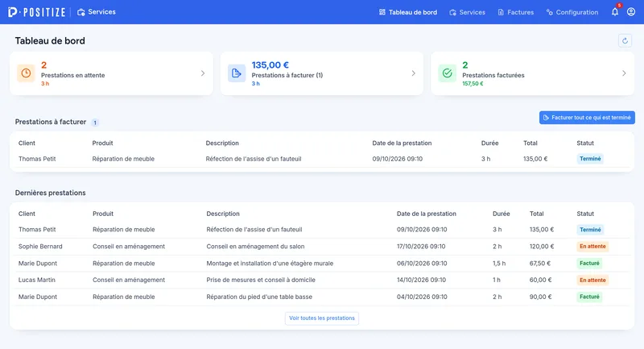Expand the Prestations facturées card chevron

(x=624, y=73)
